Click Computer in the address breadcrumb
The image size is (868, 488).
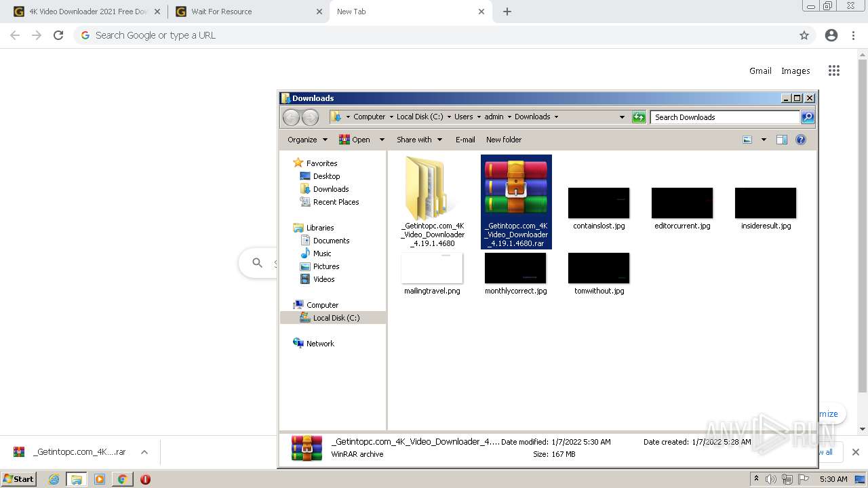(x=370, y=117)
